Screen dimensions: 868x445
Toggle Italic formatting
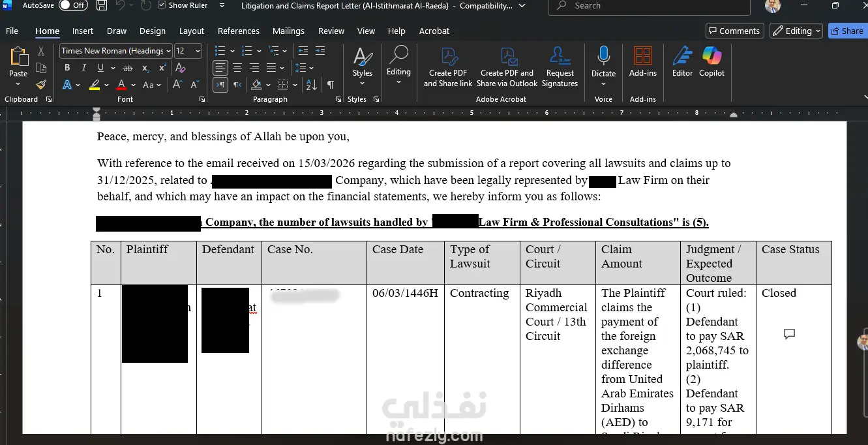(83, 68)
